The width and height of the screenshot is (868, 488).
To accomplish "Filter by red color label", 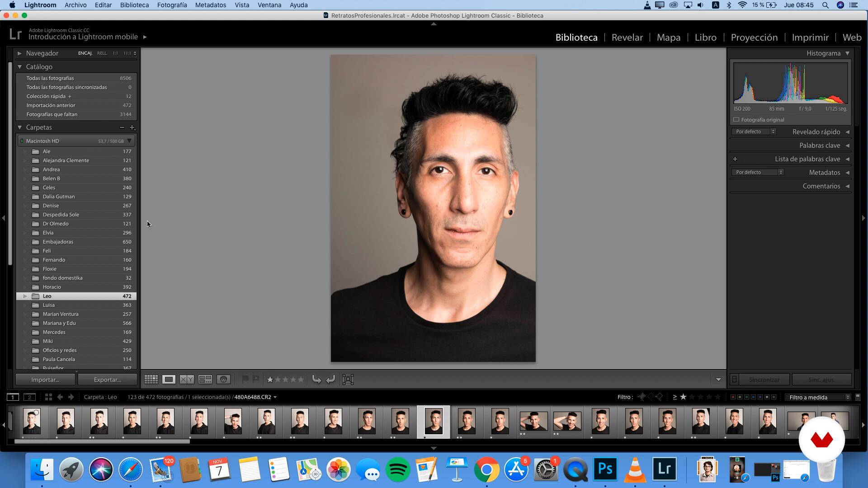I will click(733, 397).
